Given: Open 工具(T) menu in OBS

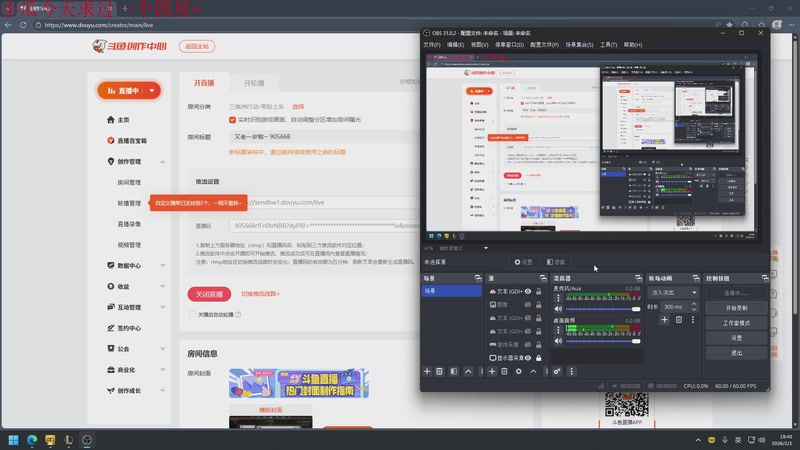Looking at the screenshot, I should click(608, 45).
